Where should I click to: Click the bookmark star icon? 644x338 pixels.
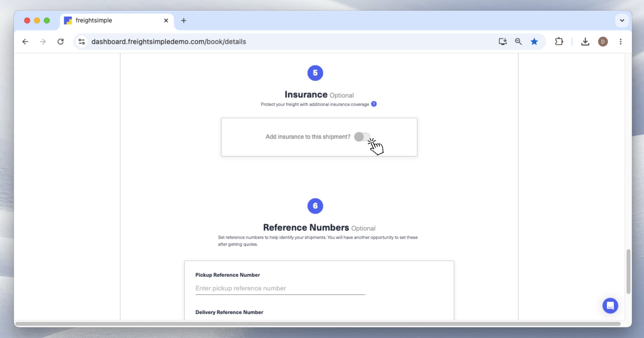[534, 42]
